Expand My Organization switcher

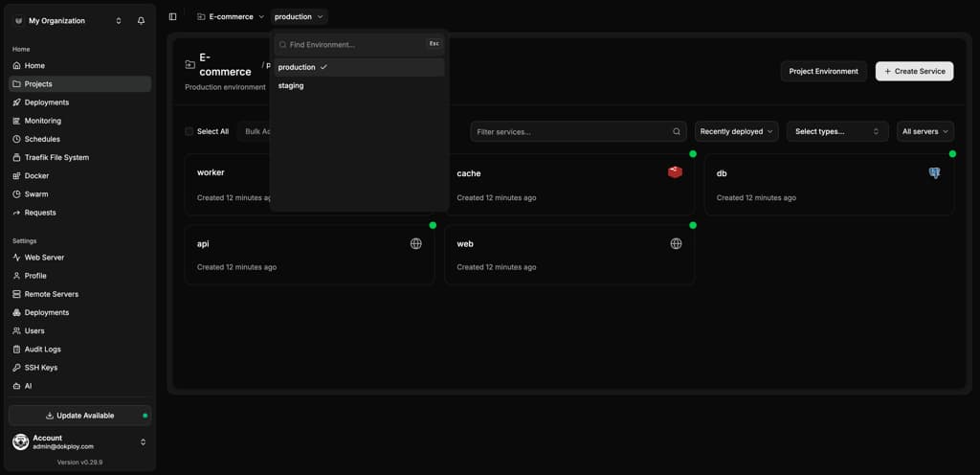pyautogui.click(x=68, y=21)
